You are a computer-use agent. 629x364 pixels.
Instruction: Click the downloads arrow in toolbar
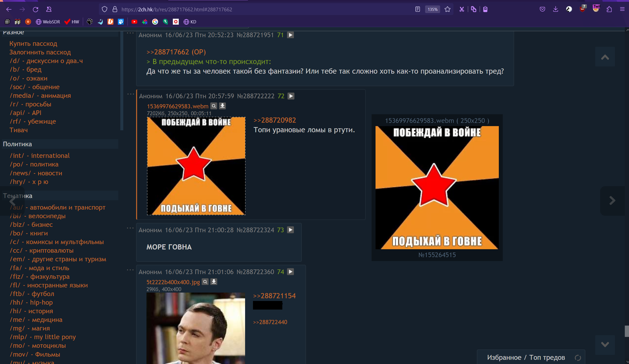pos(556,9)
